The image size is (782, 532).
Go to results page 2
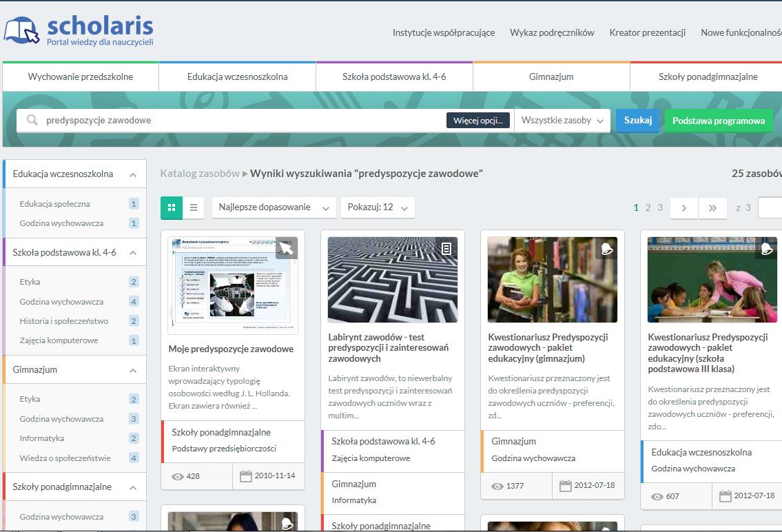[648, 207]
